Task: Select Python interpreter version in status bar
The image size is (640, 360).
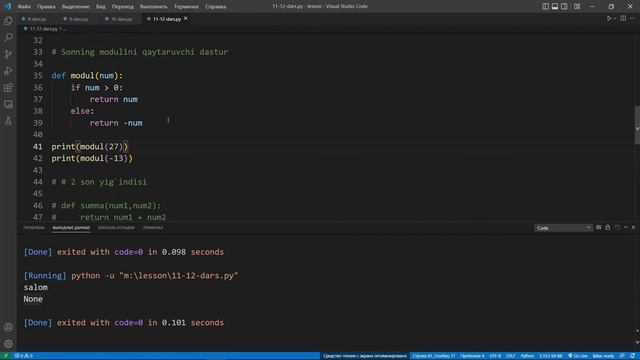Action: (551, 356)
